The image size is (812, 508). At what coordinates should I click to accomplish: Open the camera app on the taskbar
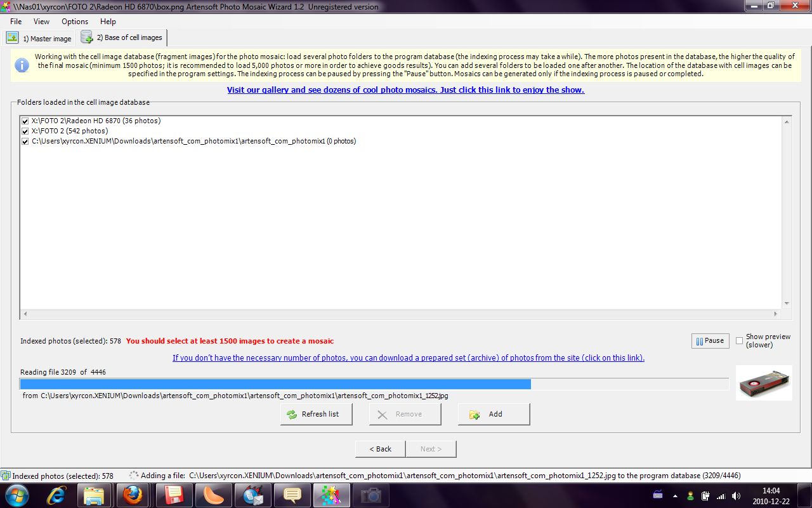pos(370,495)
